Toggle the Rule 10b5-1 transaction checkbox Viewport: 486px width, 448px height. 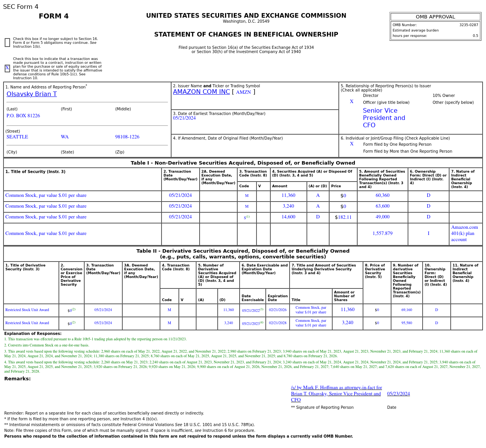7,68
